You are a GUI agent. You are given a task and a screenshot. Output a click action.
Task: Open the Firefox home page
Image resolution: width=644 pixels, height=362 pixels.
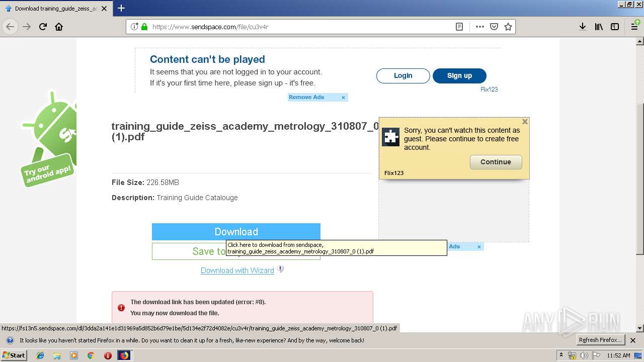tap(59, 27)
